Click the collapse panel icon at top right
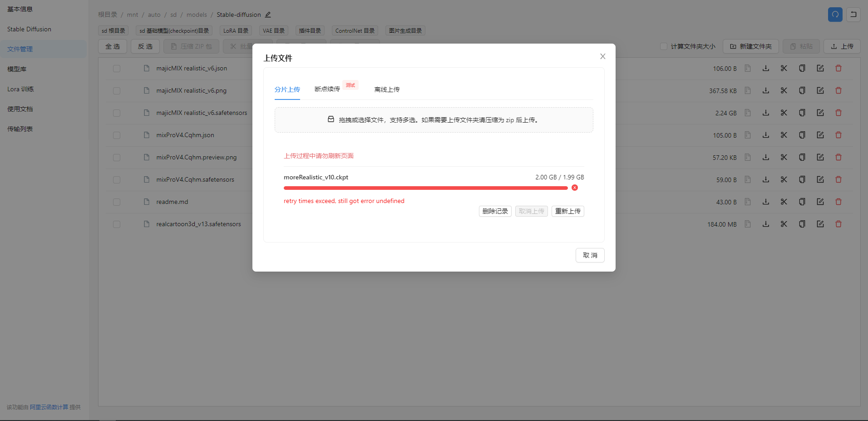 tap(853, 15)
